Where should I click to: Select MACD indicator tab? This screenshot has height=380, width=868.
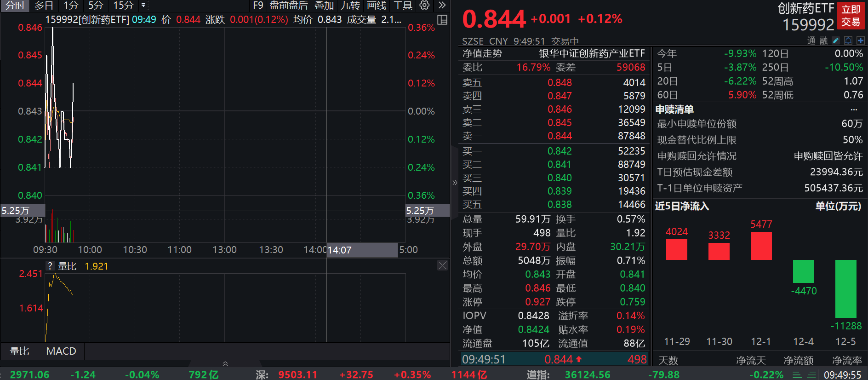(x=61, y=351)
